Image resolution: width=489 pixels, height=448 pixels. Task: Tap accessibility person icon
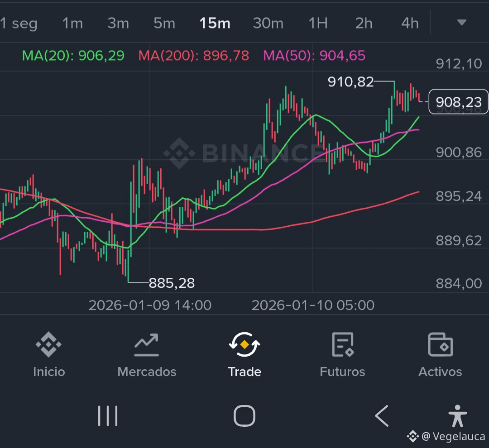click(x=457, y=415)
